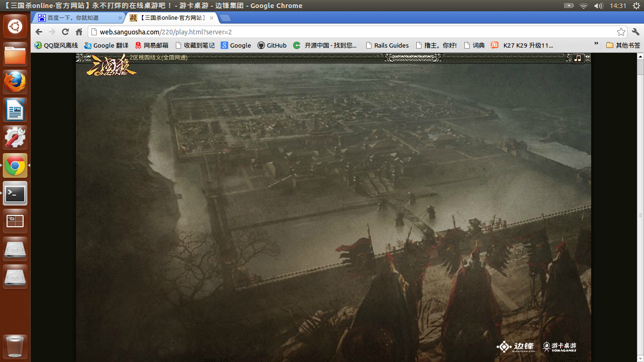644x362 pixels.
Task: Open the 词典 bookmark
Action: 474,45
